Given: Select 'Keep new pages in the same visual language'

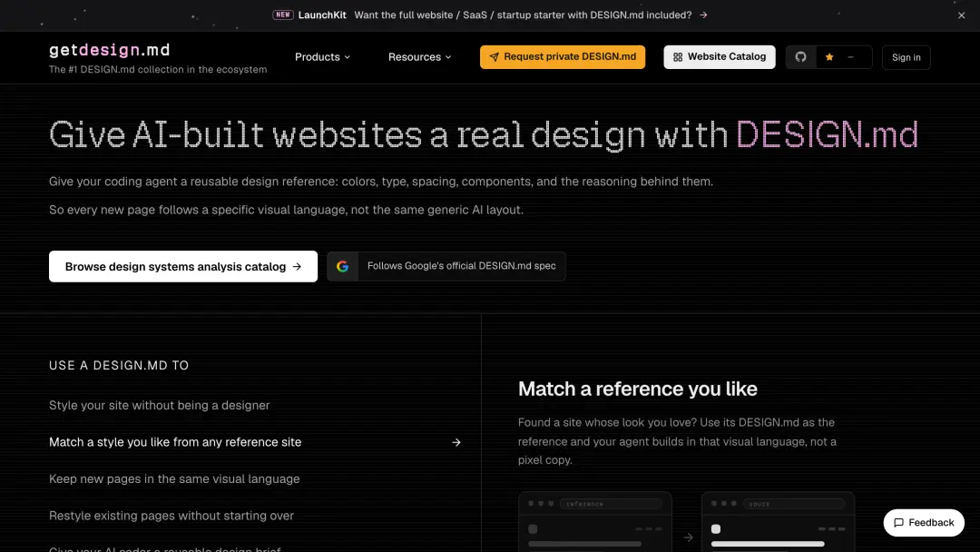Looking at the screenshot, I should click(174, 478).
